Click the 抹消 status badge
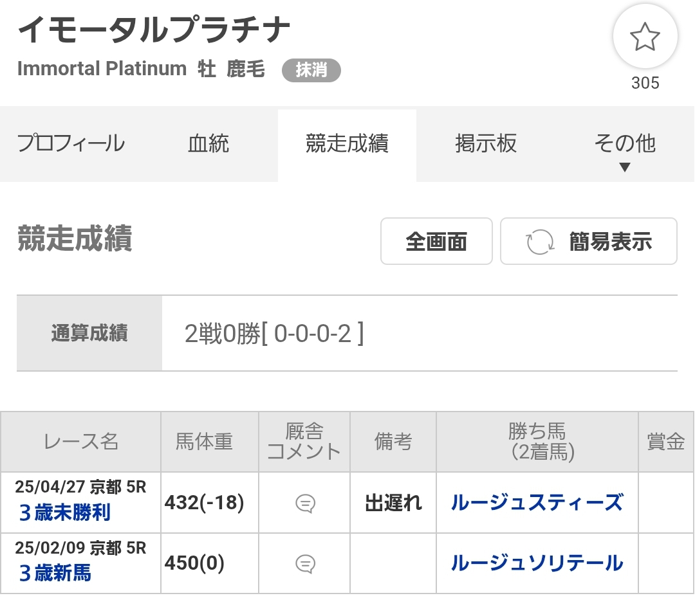Viewport: 695px width, 616px height. coord(311,70)
